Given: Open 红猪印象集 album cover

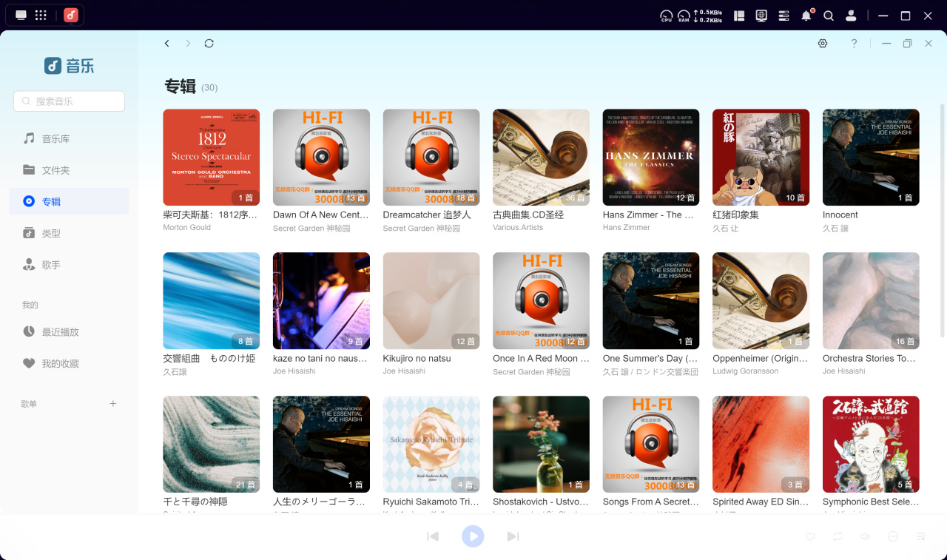Looking at the screenshot, I should pos(761,158).
